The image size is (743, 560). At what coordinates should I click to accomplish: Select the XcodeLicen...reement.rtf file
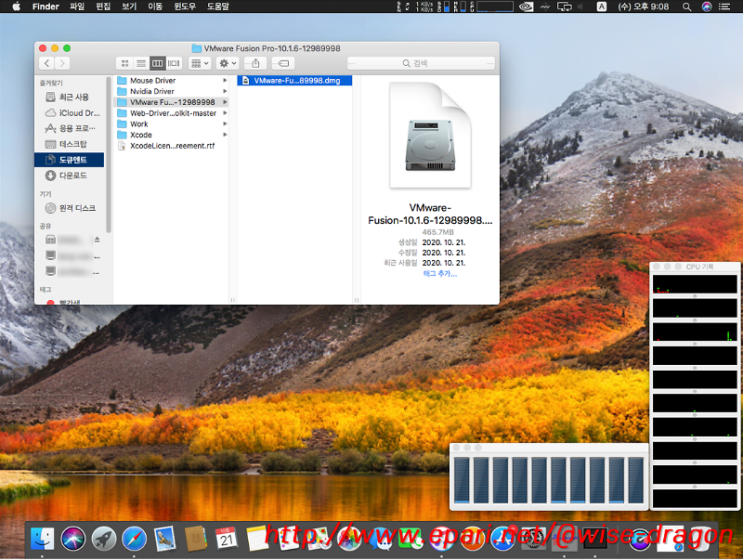click(171, 146)
